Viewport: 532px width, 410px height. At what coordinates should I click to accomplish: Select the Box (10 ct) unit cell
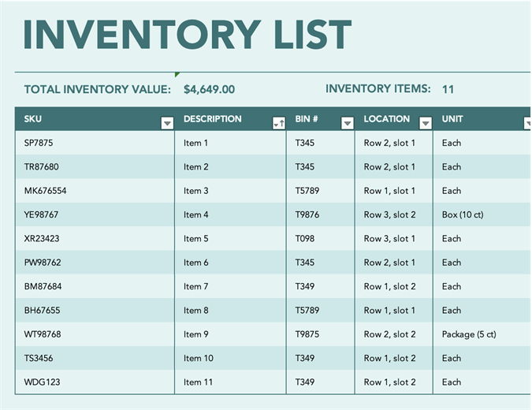(x=463, y=214)
